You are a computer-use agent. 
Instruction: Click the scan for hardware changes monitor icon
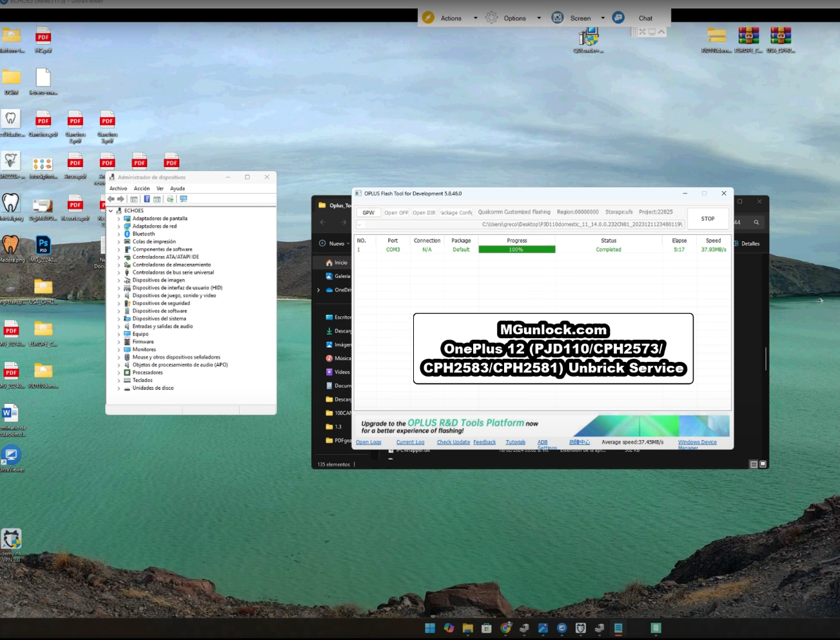click(184, 199)
